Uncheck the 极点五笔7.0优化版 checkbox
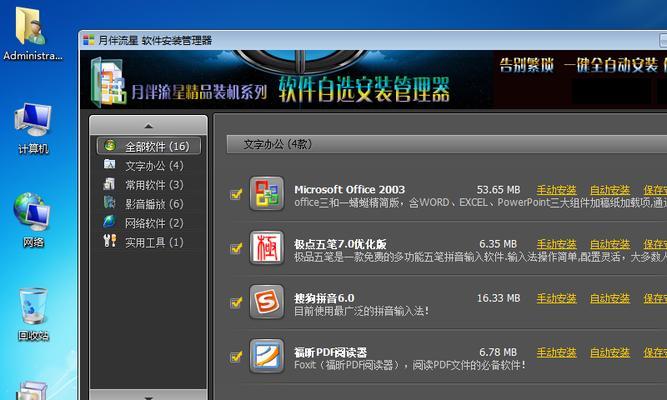Image resolution: width=667 pixels, height=400 pixels. click(236, 248)
